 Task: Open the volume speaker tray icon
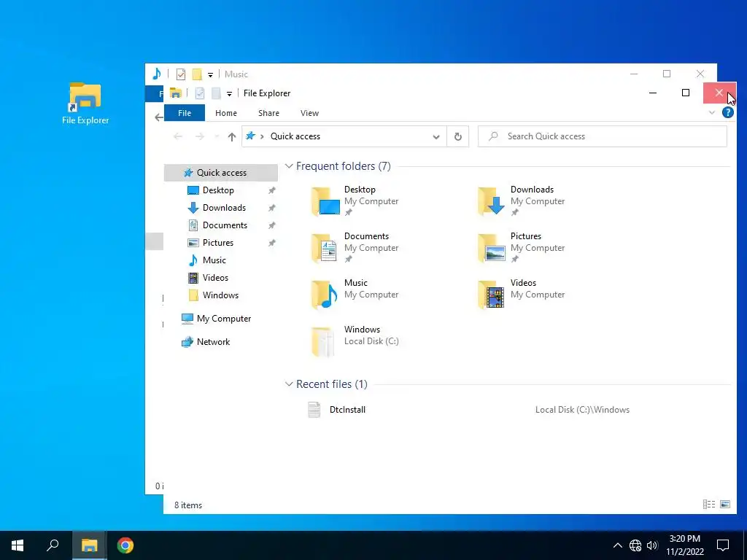point(652,545)
